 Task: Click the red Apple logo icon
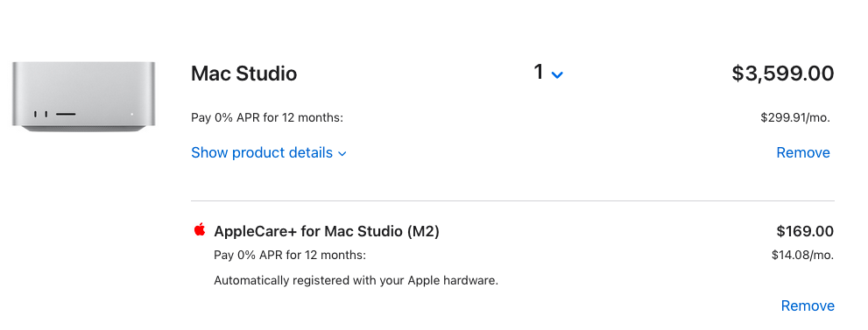coord(200,230)
